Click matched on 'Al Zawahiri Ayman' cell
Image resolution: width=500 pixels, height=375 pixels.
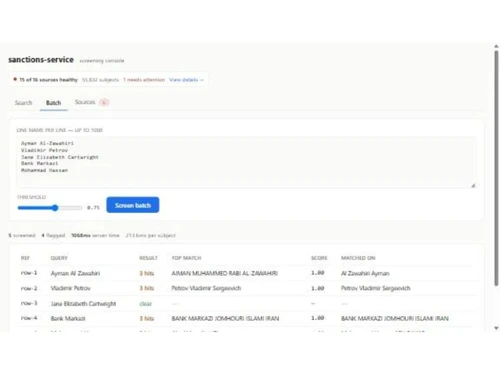tap(365, 273)
